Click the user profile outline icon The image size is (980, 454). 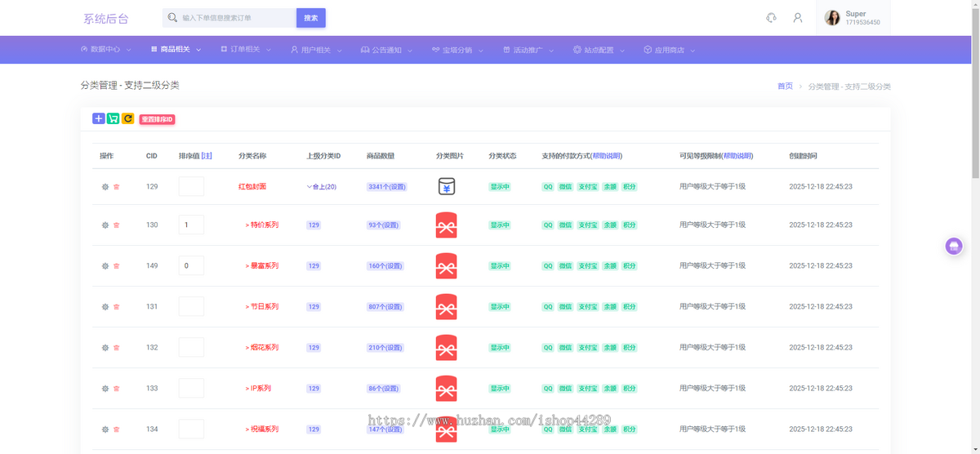pyautogui.click(x=798, y=18)
